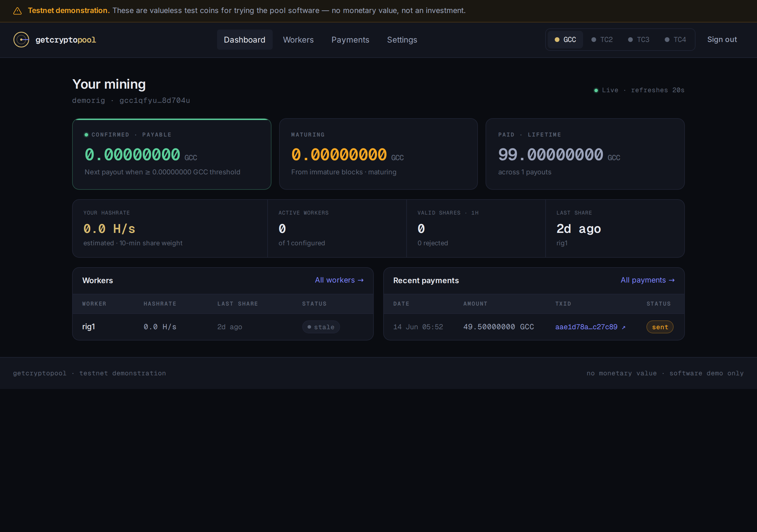
Task: Click the 'Next payout when' threshold text
Action: [162, 172]
